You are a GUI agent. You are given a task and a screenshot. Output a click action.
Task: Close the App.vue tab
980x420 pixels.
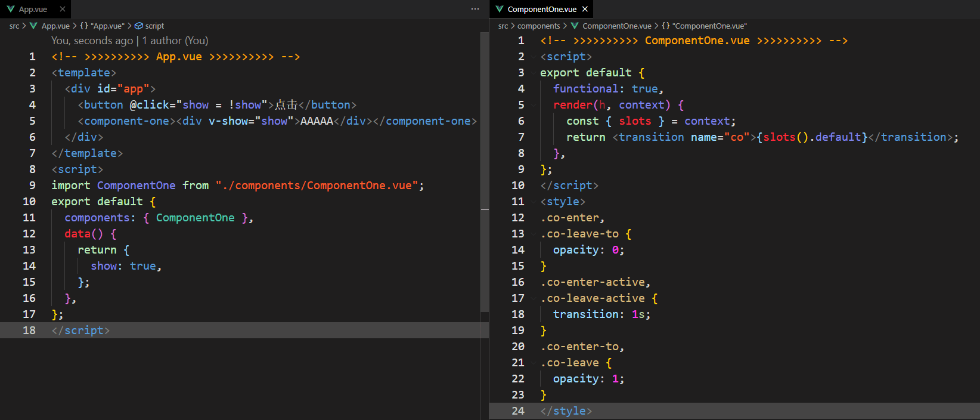(x=63, y=9)
